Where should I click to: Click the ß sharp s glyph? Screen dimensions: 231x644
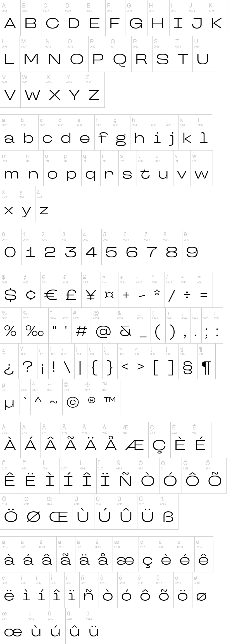[x=168, y=516]
